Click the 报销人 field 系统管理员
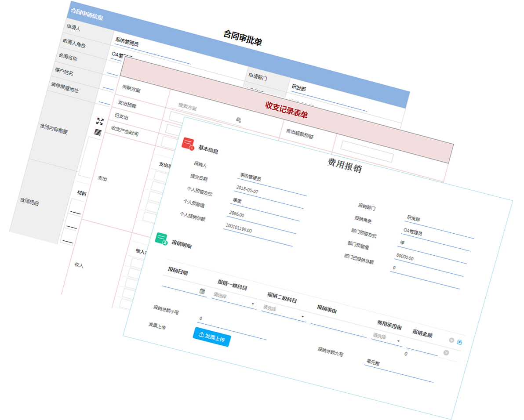 click(x=272, y=183)
